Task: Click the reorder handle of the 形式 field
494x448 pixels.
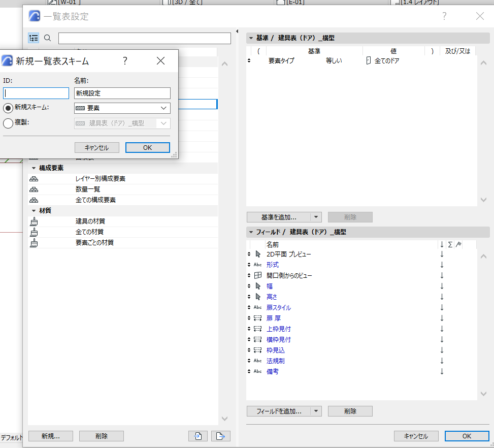Action: click(249, 265)
